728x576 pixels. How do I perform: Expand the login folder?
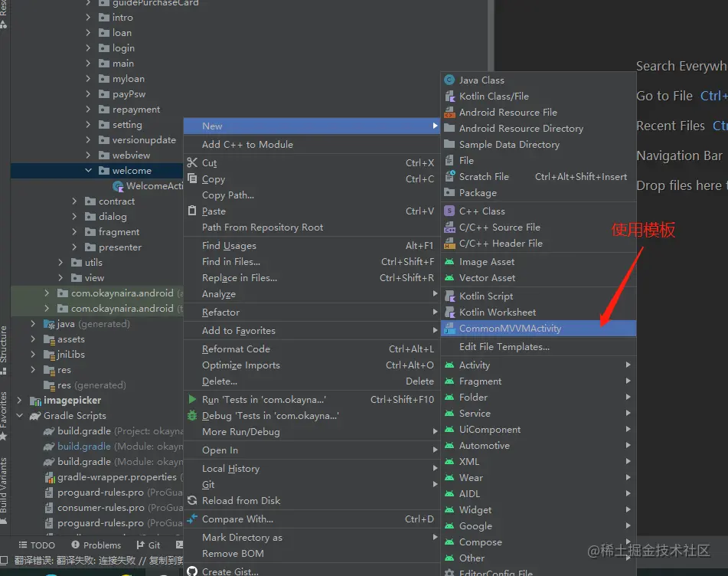(x=88, y=47)
